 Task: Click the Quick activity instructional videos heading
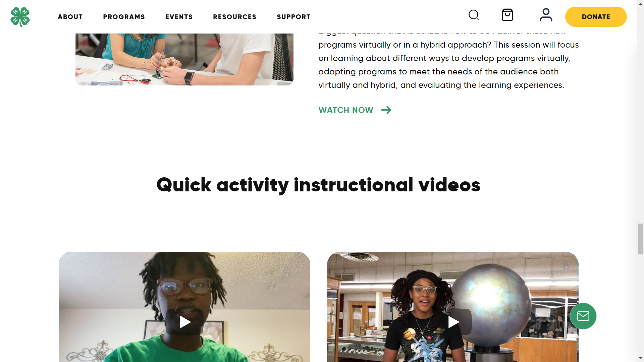pyautogui.click(x=318, y=185)
